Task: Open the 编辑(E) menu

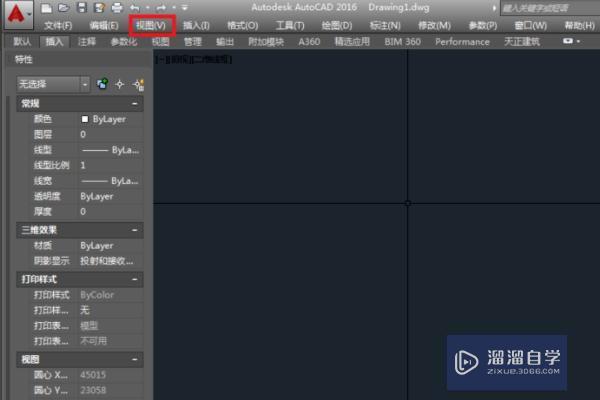Action: pyautogui.click(x=103, y=26)
